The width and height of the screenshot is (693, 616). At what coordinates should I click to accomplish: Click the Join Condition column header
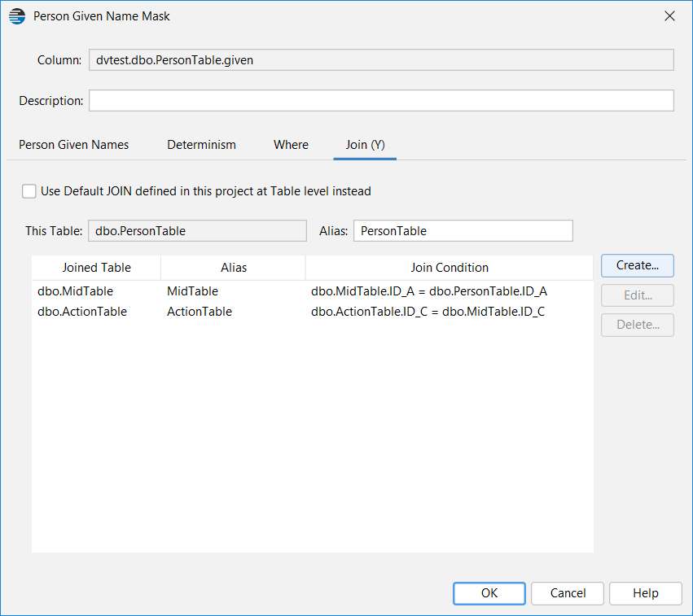click(450, 268)
